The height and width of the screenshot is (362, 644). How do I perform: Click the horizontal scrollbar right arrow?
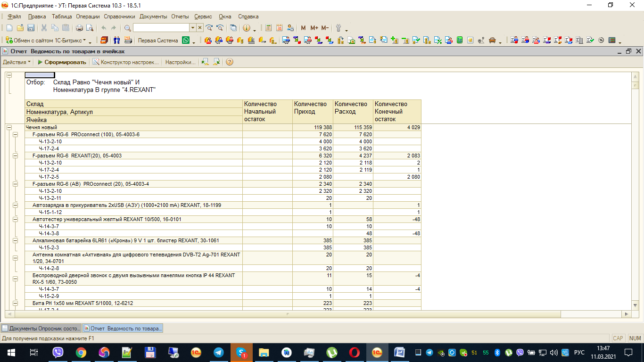pyautogui.click(x=626, y=313)
